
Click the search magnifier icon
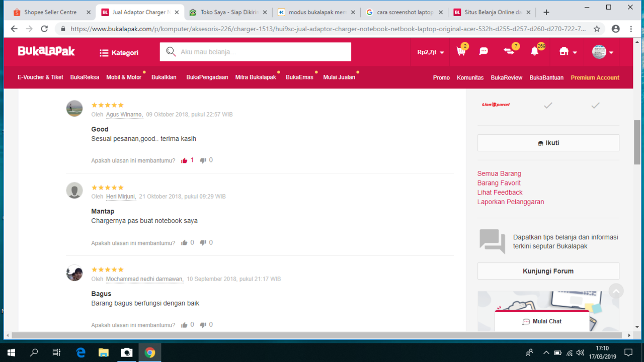tap(171, 52)
